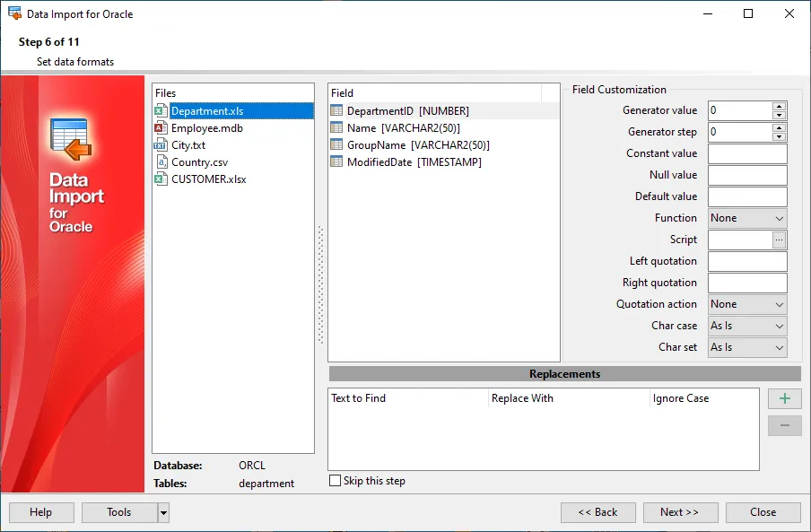The image size is (811, 532).
Task: Go to previous step with Back
Action: click(x=597, y=512)
